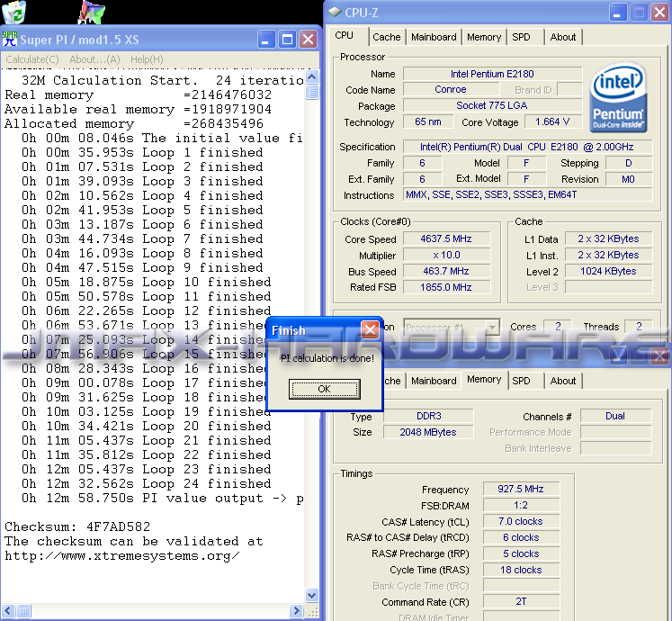Select Mainboard tab in lower CPU-Z window
This screenshot has width=672, height=621.
tap(434, 381)
